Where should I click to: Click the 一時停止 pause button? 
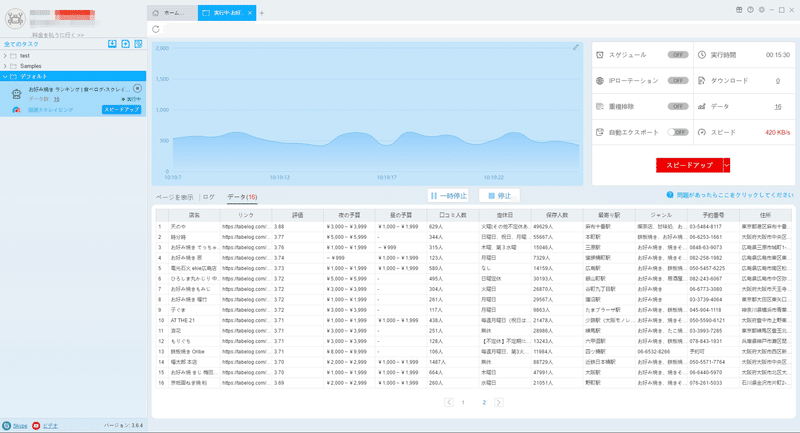tap(448, 196)
